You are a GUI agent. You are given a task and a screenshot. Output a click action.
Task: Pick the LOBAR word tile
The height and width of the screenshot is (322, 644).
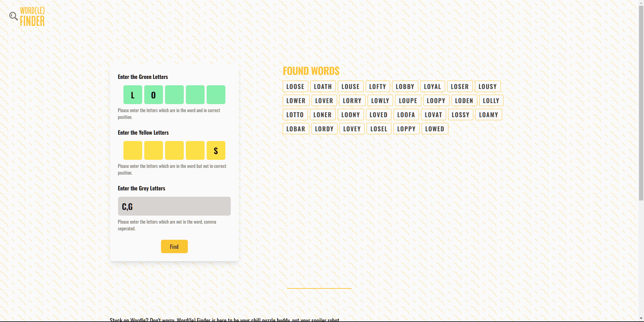coord(296,129)
